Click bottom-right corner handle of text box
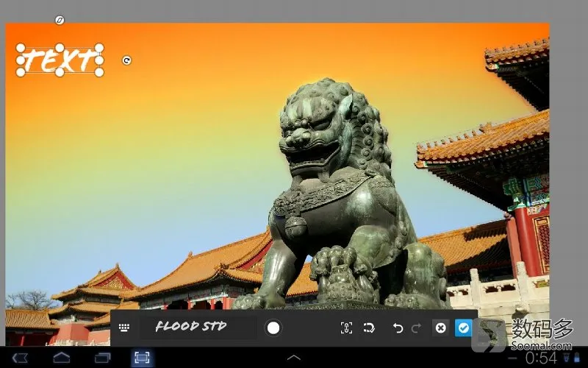The image size is (588, 368). [99, 72]
